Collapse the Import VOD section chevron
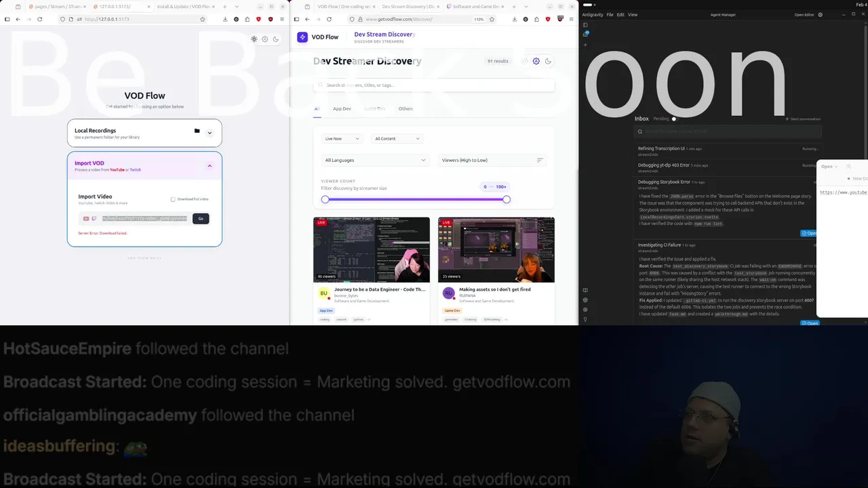Viewport: 868px width, 488px height. (x=210, y=166)
